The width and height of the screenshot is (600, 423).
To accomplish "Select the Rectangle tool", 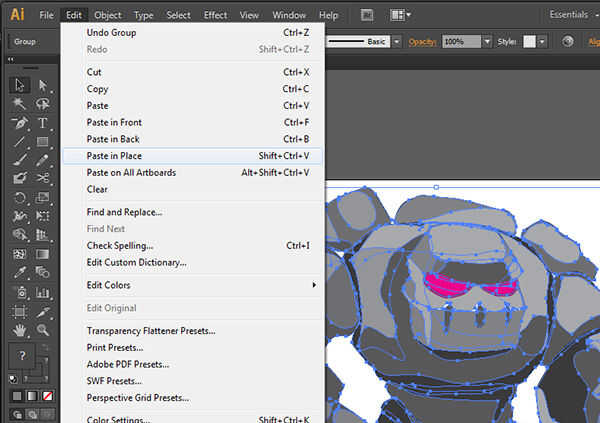I will [42, 141].
